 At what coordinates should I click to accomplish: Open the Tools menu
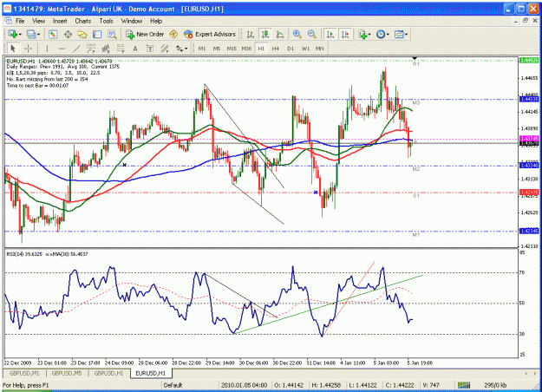point(106,21)
